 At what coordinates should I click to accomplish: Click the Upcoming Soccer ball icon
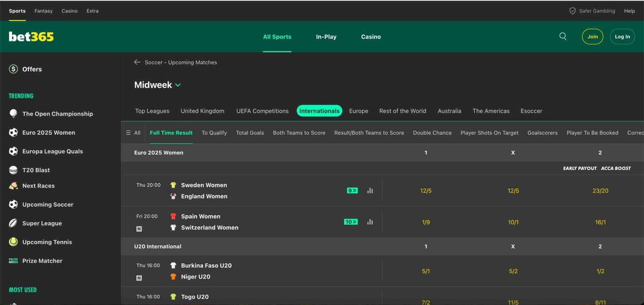(13, 204)
